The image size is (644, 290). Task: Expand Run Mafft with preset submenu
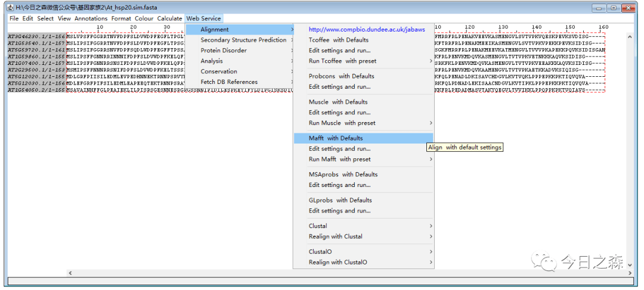click(339, 159)
